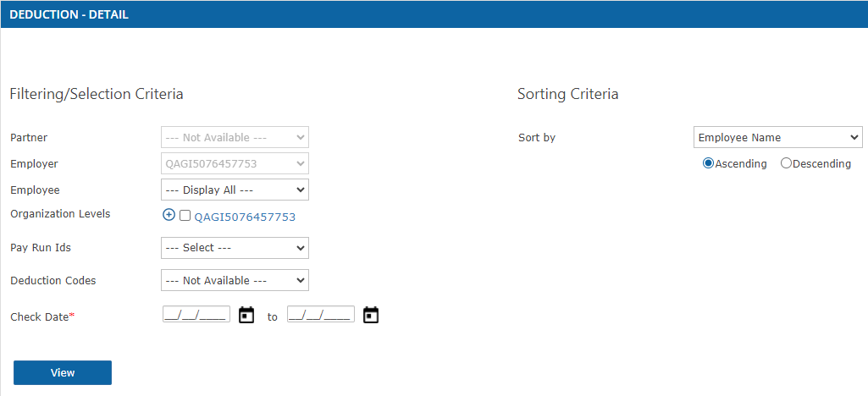The height and width of the screenshot is (396, 868).
Task: Click the Sort by label text
Action: 537,137
